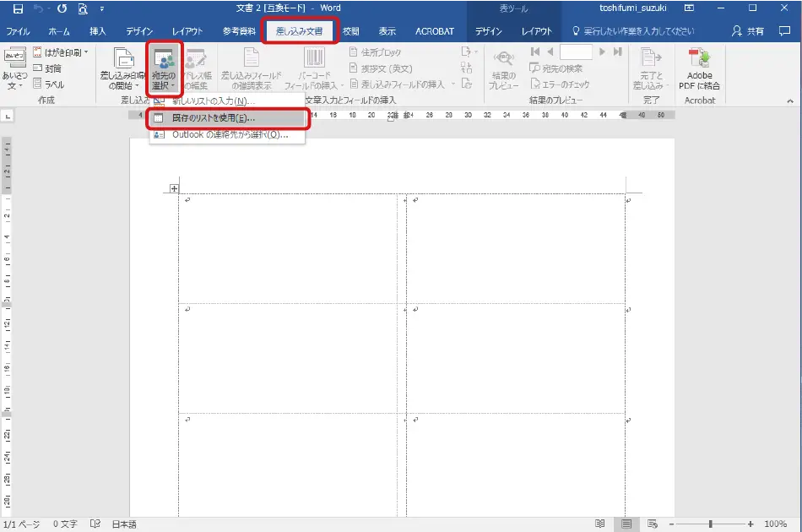
Task: Open the 参考資料 tab
Action: coord(239,31)
